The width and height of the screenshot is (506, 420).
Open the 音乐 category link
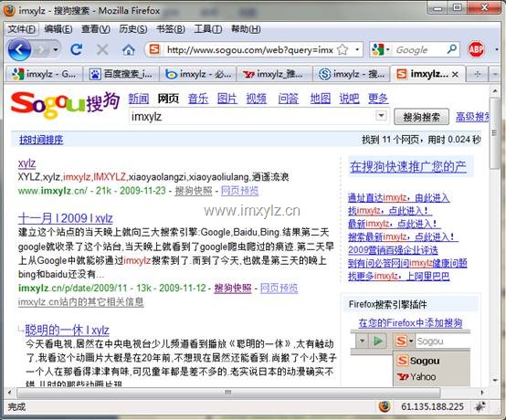(x=198, y=99)
